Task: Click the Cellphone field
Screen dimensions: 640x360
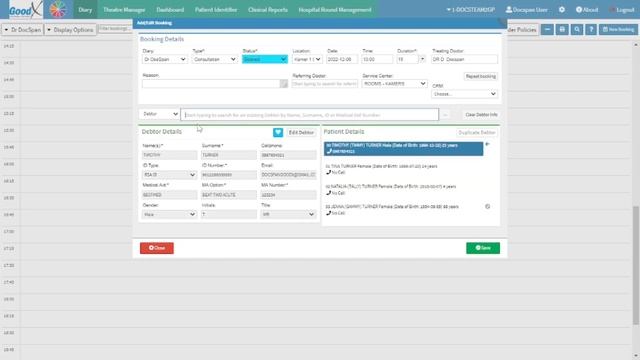Action: 288,155
